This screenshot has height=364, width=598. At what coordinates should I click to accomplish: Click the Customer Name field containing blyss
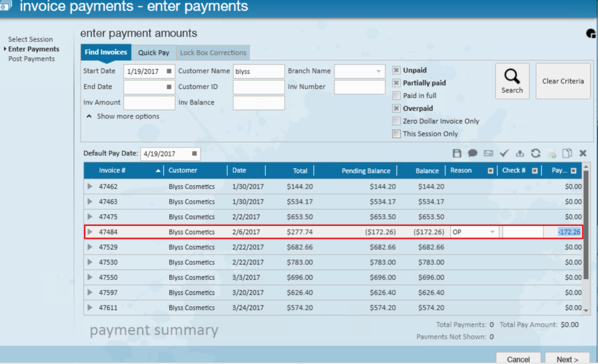[x=259, y=71]
